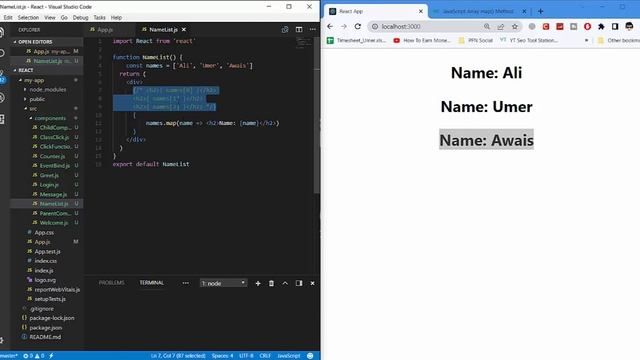Click CRLF line ending in status bar
The width and height of the screenshot is (640, 360).
(x=265, y=356)
